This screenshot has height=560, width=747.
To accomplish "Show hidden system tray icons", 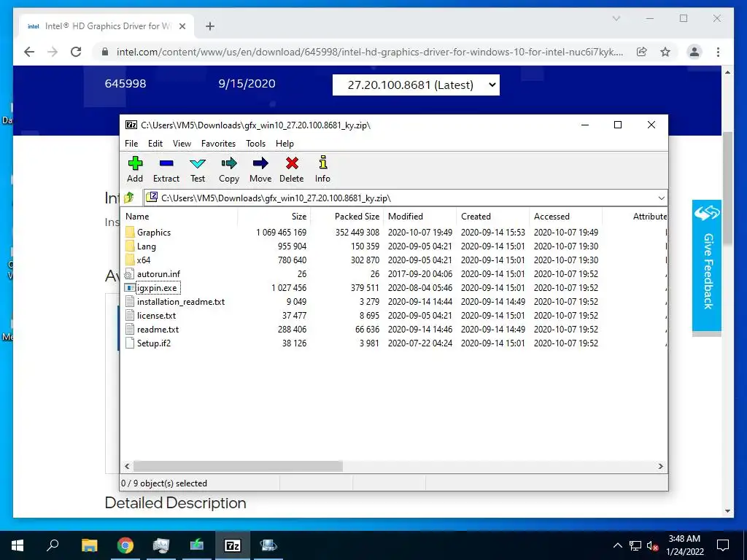I will pos(617,545).
